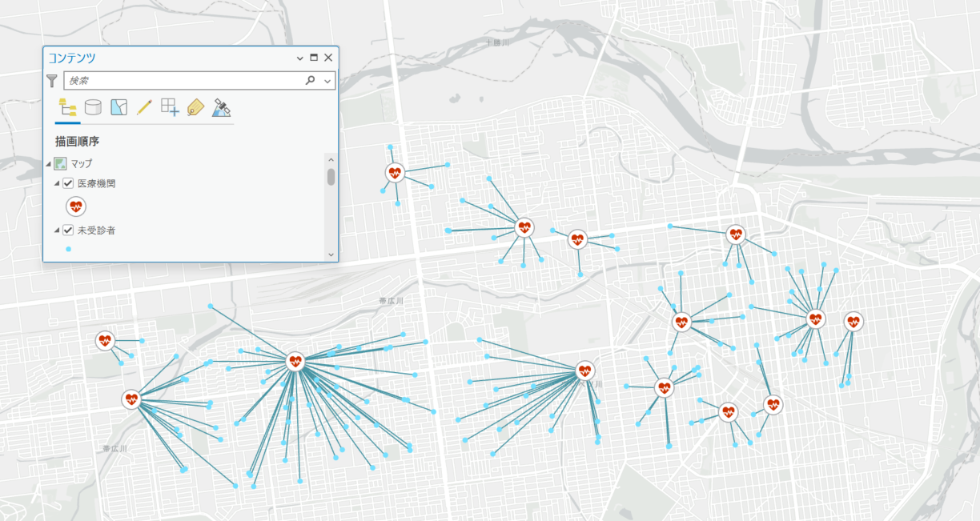The width and height of the screenshot is (980, 521).
Task: Select the 医療機関 layer name
Action: (x=96, y=183)
